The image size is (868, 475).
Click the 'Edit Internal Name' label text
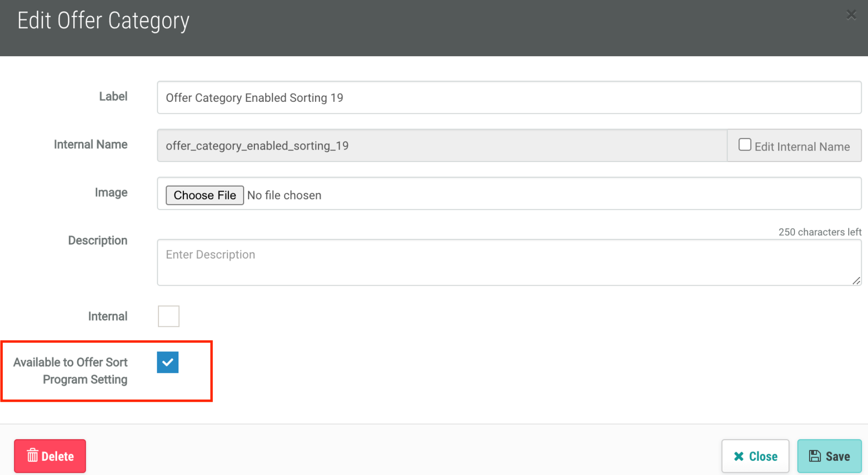pos(802,147)
